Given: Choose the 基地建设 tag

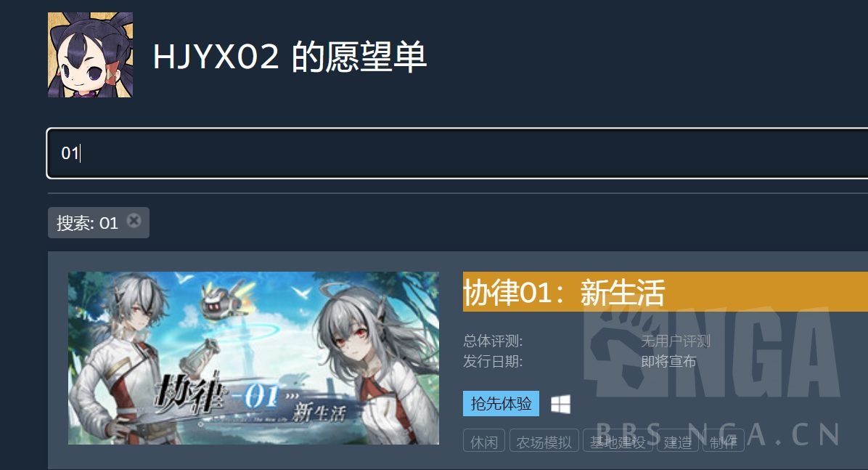Looking at the screenshot, I should click(617, 442).
